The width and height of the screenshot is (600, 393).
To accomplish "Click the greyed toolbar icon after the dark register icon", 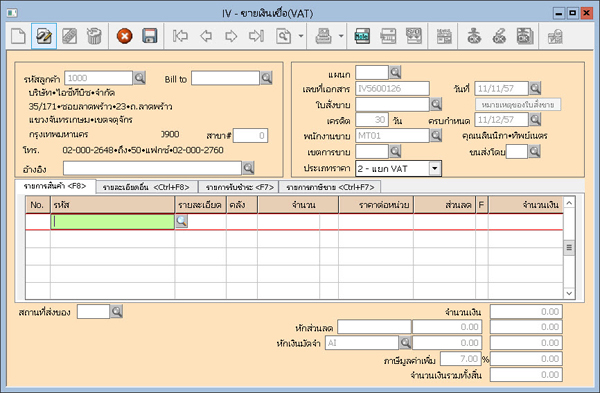I will (x=388, y=36).
